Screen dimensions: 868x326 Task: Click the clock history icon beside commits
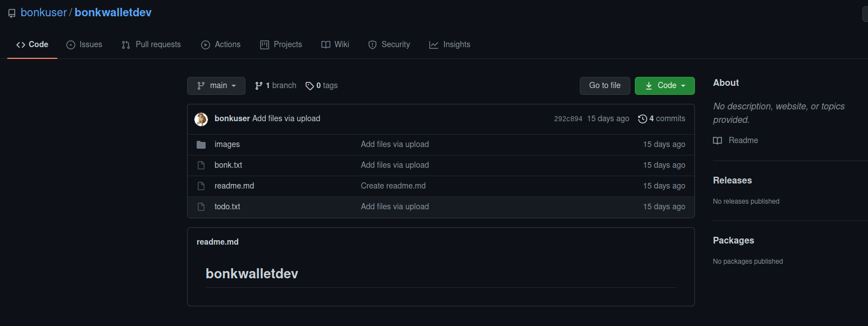tap(643, 119)
